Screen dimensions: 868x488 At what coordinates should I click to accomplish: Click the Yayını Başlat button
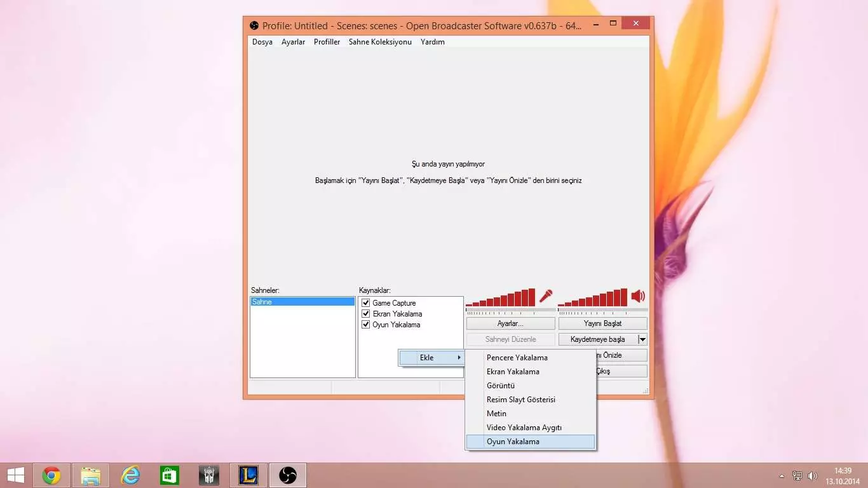tap(603, 323)
